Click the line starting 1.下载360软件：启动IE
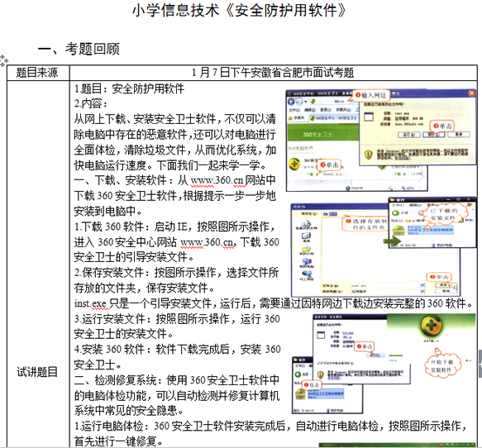Screen dimensions: 482x448 [x=174, y=226]
